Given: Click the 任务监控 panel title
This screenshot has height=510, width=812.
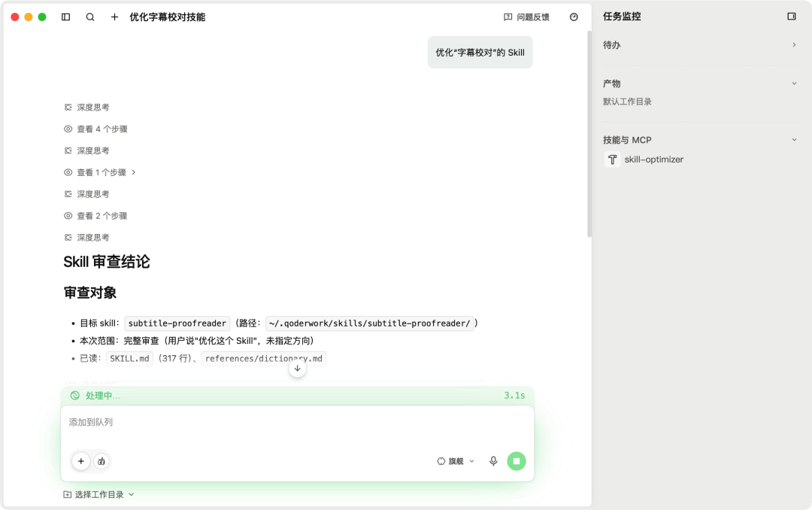Looking at the screenshot, I should [622, 17].
